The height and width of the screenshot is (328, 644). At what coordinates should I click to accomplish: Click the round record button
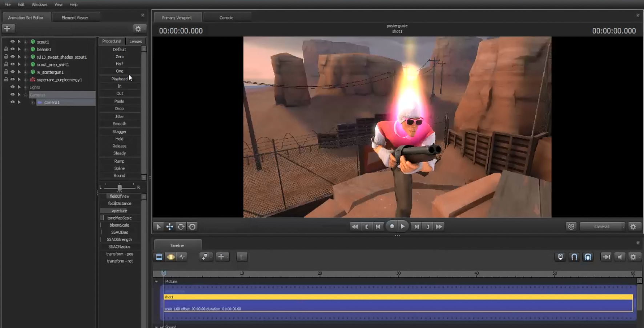point(391,226)
